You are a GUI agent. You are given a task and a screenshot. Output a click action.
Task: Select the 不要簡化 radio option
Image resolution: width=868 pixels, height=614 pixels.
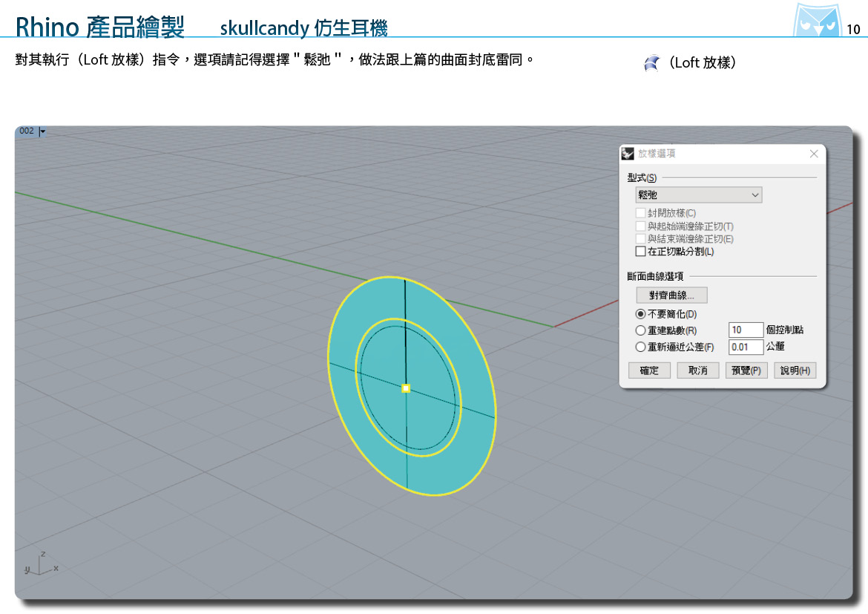(x=640, y=314)
